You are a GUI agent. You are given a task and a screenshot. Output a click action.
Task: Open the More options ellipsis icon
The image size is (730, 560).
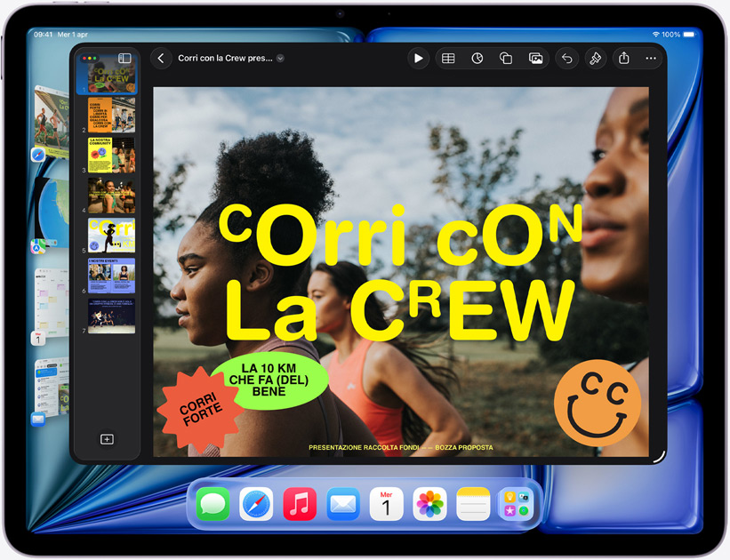(650, 59)
